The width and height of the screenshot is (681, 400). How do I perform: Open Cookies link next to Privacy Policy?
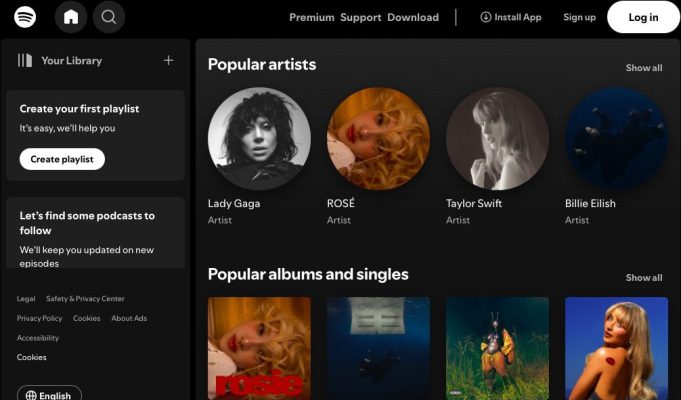pos(86,318)
